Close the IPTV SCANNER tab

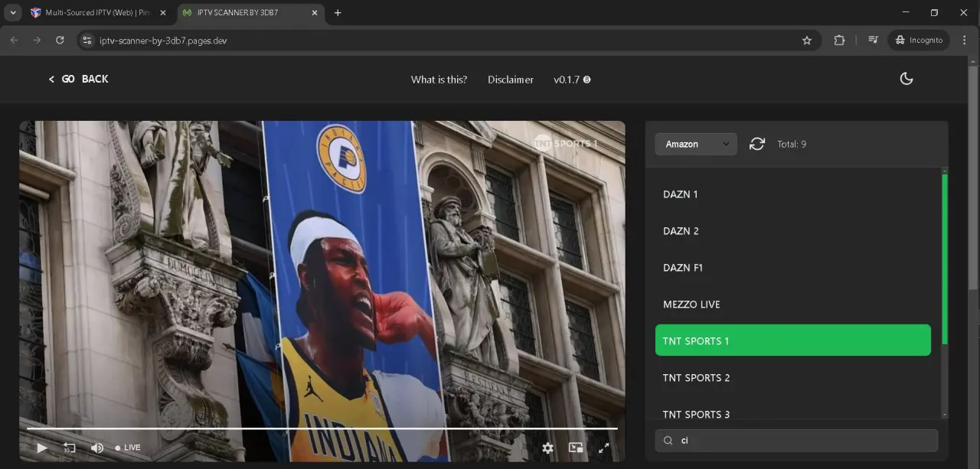pos(315,13)
